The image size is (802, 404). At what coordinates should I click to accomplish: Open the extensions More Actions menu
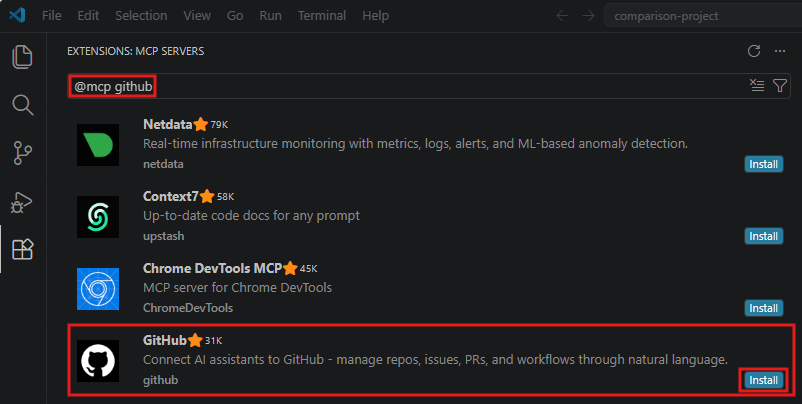[x=779, y=51]
